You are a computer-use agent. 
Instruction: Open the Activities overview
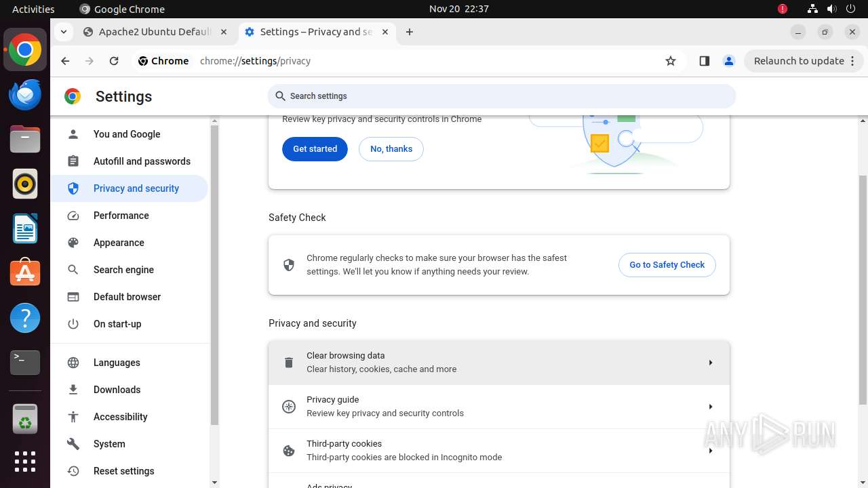[33, 9]
